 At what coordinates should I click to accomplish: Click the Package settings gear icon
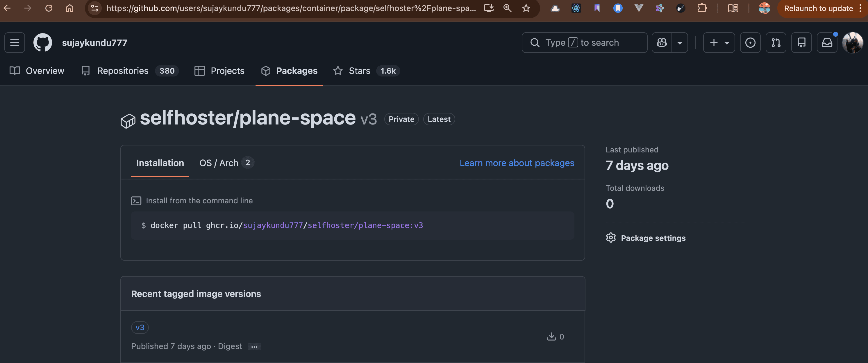[x=610, y=238]
